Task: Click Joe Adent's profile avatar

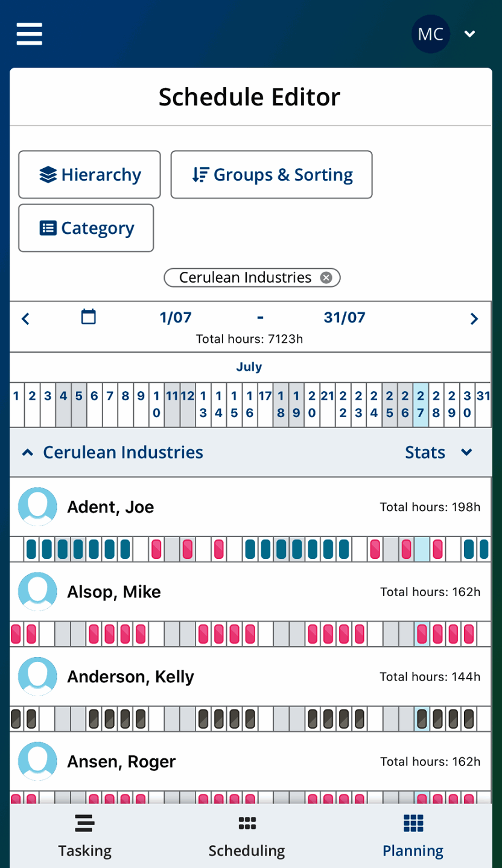Action: [x=37, y=507]
